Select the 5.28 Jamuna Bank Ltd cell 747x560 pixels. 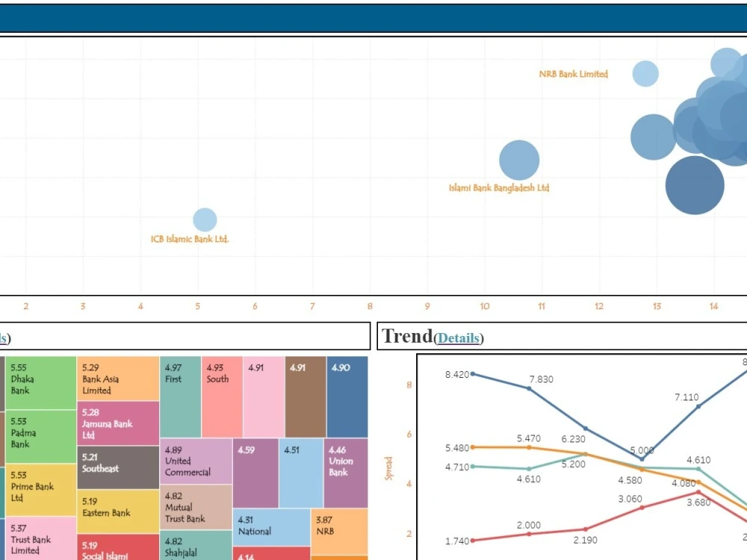[x=118, y=423]
